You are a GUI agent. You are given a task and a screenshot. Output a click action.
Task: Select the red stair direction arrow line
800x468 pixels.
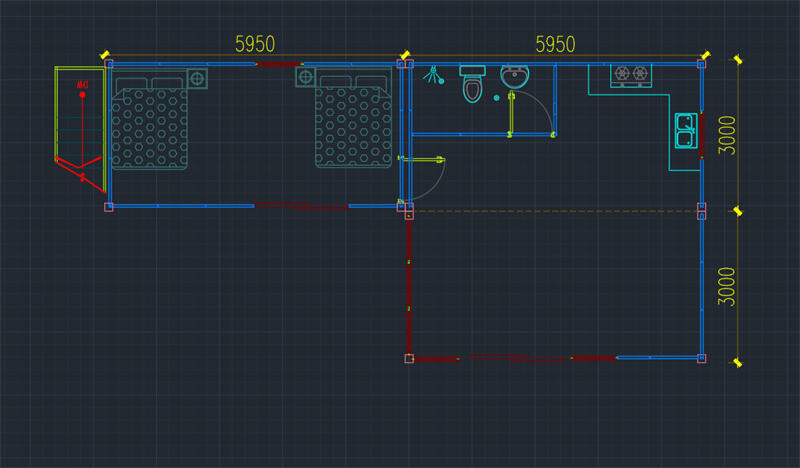pyautogui.click(x=82, y=131)
